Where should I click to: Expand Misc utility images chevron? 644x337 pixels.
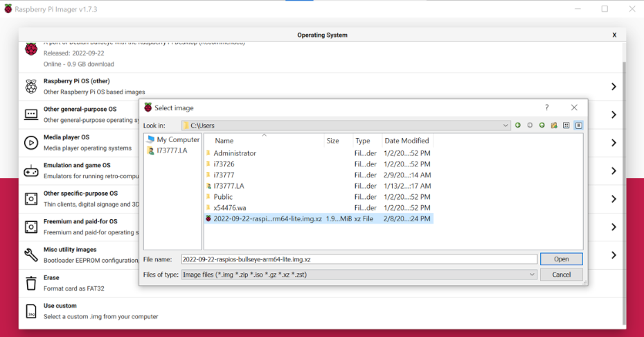(614, 255)
